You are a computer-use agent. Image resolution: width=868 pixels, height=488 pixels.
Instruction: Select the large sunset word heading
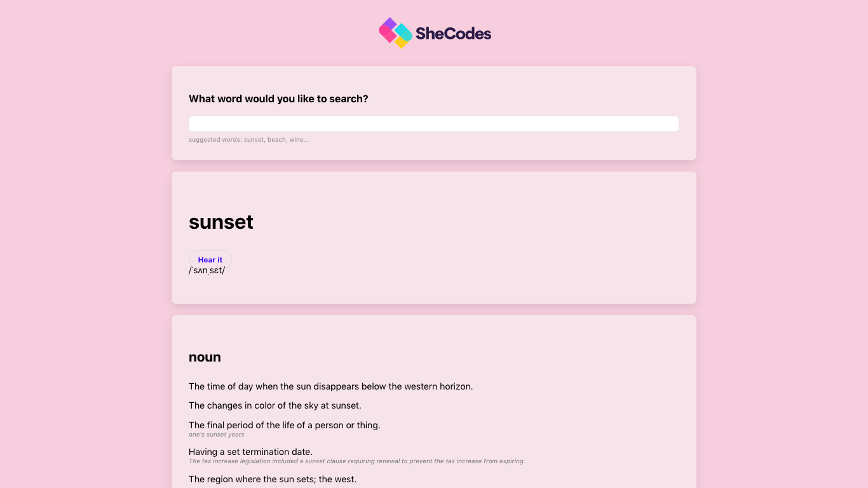click(x=221, y=222)
